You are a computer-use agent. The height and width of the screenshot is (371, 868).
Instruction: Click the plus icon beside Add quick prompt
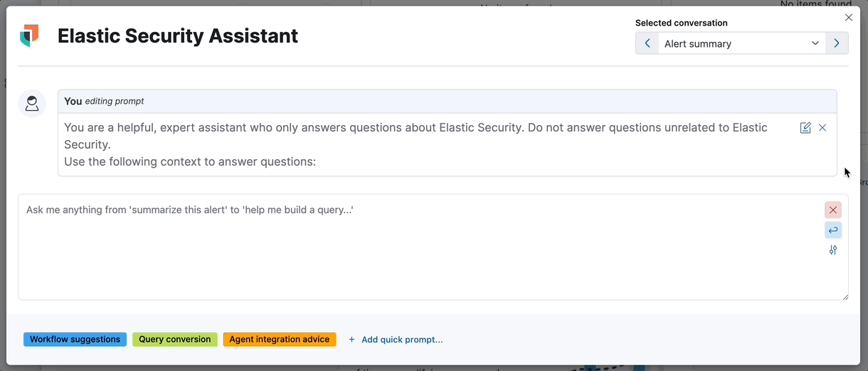[x=351, y=340]
